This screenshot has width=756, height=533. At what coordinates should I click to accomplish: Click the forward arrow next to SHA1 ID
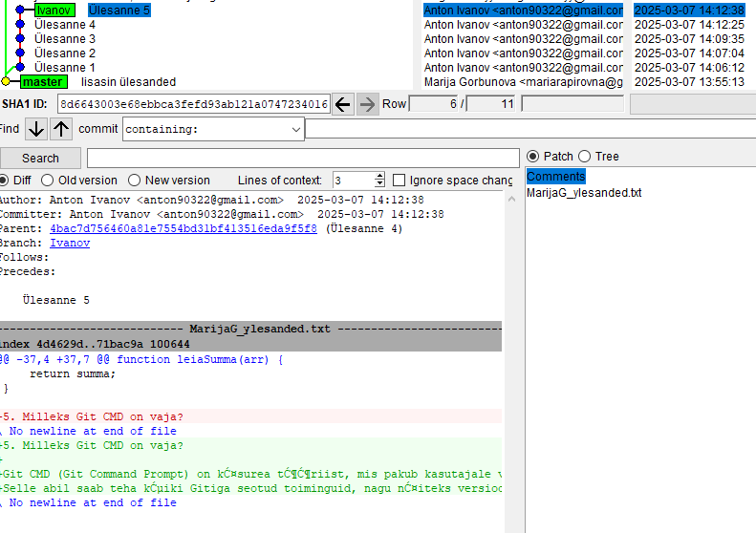[x=367, y=104]
